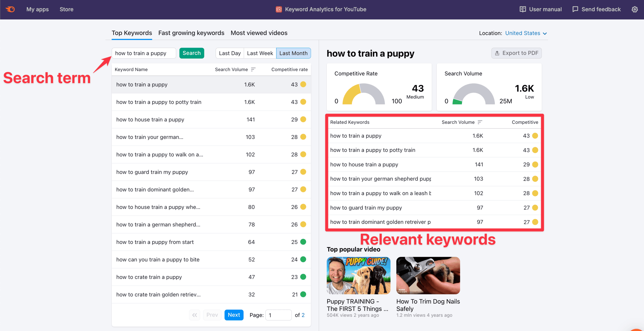
Task: Click green indicator for how to crate train a puppy
Action: point(303,277)
